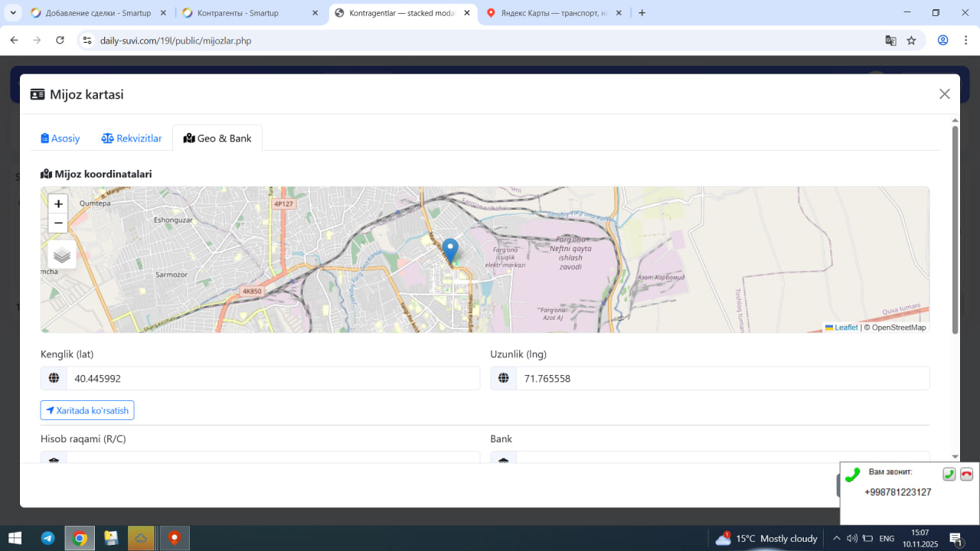Open the map layers control
This screenshot has height=551, width=980.
62,255
